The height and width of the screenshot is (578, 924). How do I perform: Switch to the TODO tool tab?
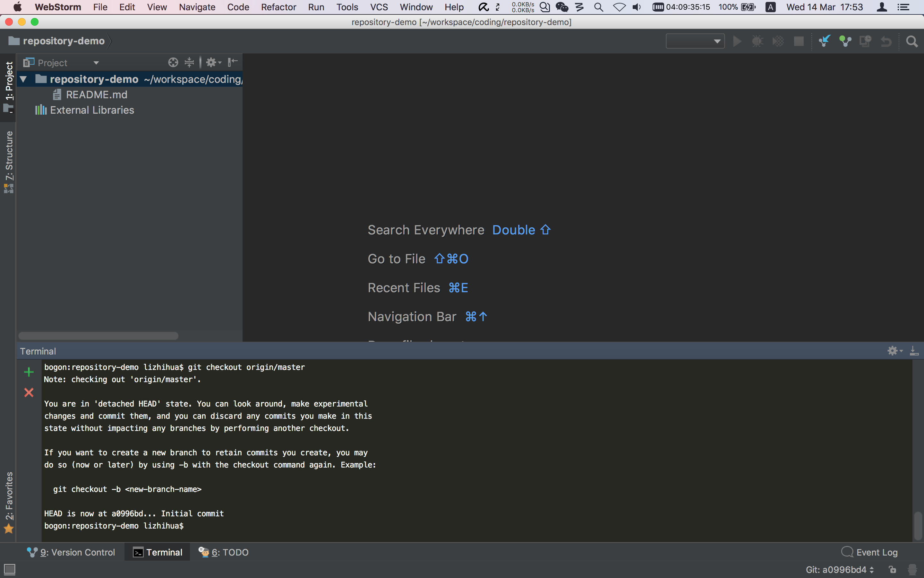coord(223,552)
